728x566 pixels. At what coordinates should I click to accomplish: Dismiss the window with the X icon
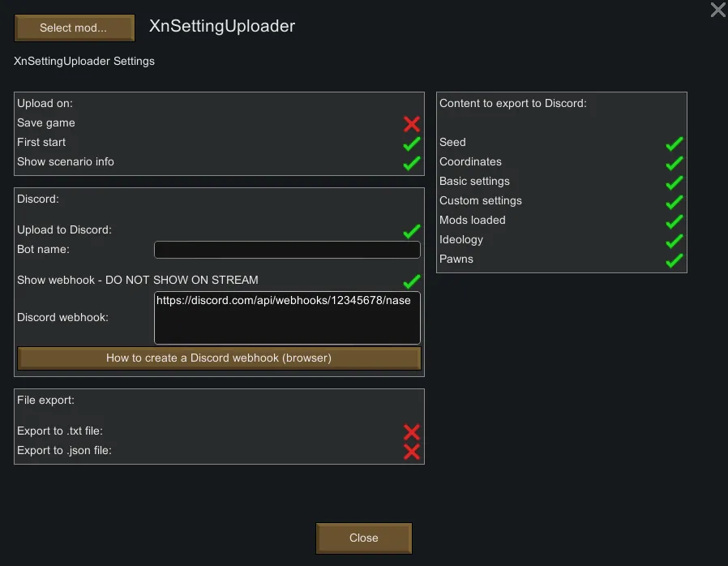point(717,10)
